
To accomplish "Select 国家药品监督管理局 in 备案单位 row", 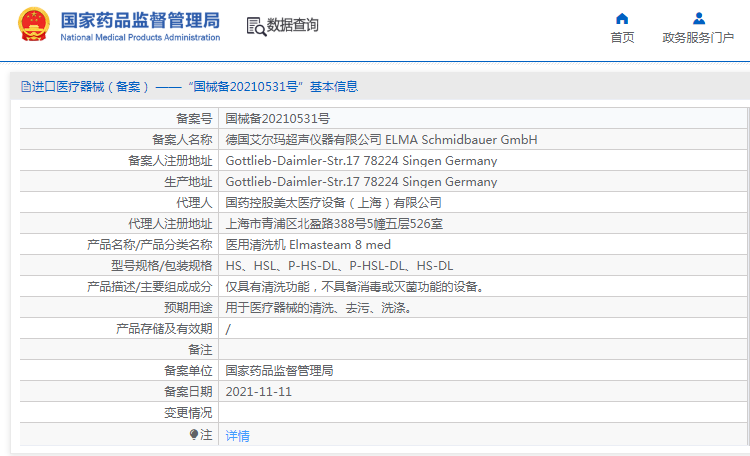I will tap(279, 371).
